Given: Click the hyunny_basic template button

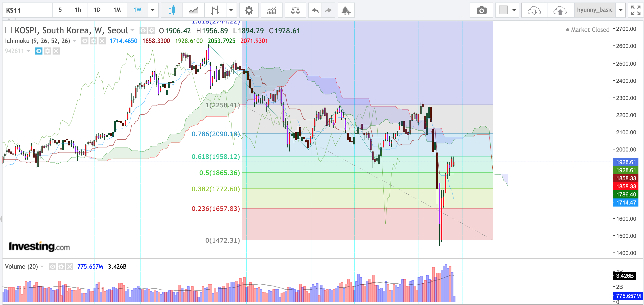Looking at the screenshot, I should click(594, 10).
